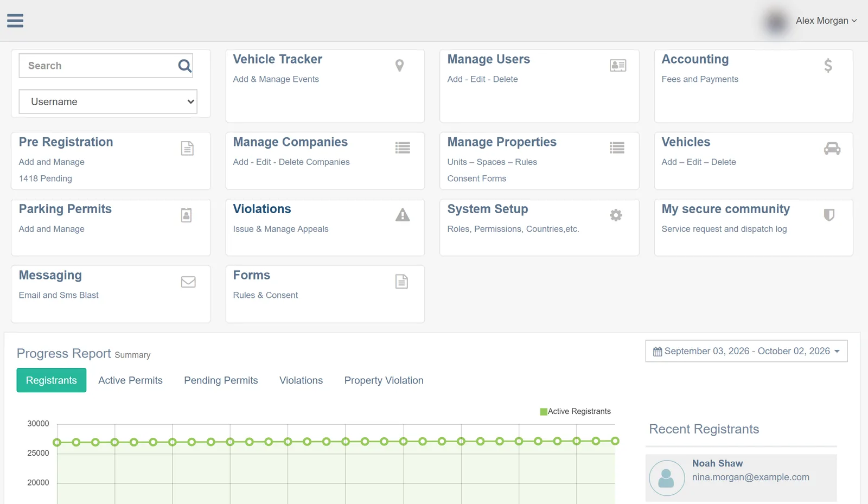
Task: Click the search magnifier icon
Action: pos(185,66)
